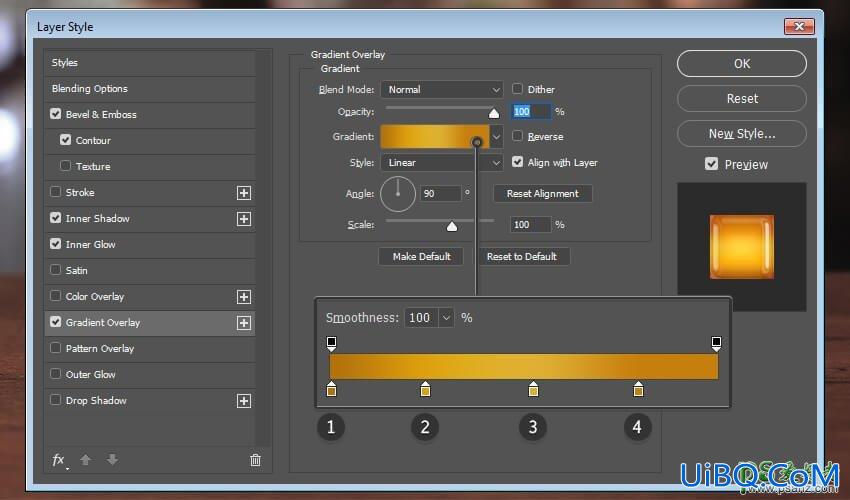The image size is (850, 500).
Task: Select Blending Options in the left list
Action: point(150,89)
